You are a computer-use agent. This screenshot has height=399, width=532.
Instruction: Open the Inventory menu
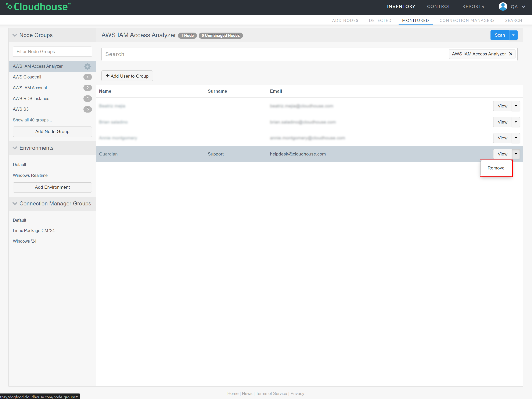click(x=401, y=7)
